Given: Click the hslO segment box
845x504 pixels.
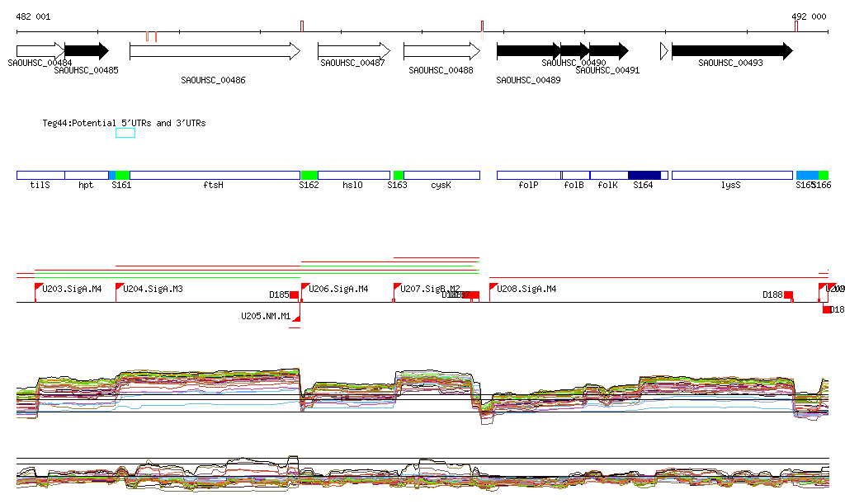Looking at the screenshot, I should pyautogui.click(x=353, y=175).
